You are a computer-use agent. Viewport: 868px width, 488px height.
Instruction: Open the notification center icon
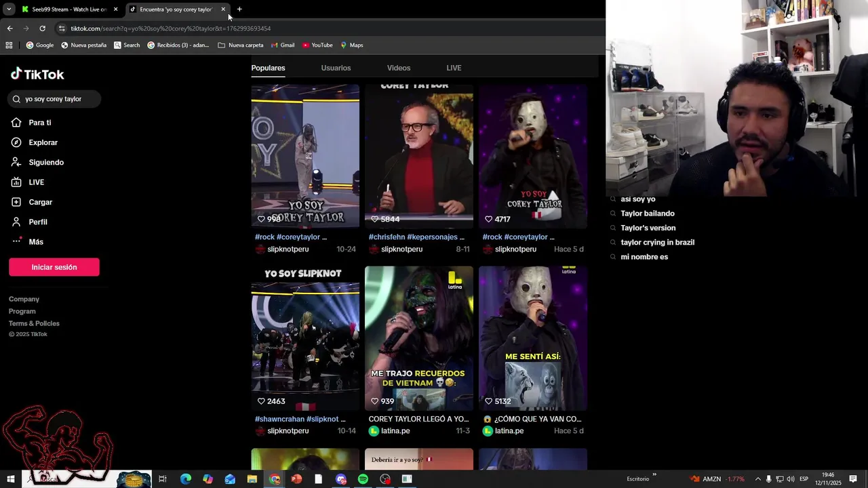click(x=853, y=479)
